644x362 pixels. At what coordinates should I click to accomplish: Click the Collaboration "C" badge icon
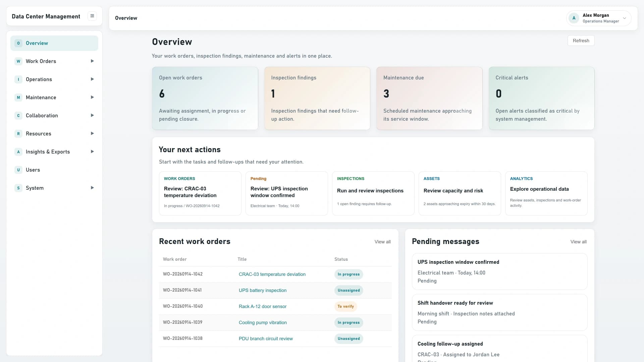click(18, 116)
